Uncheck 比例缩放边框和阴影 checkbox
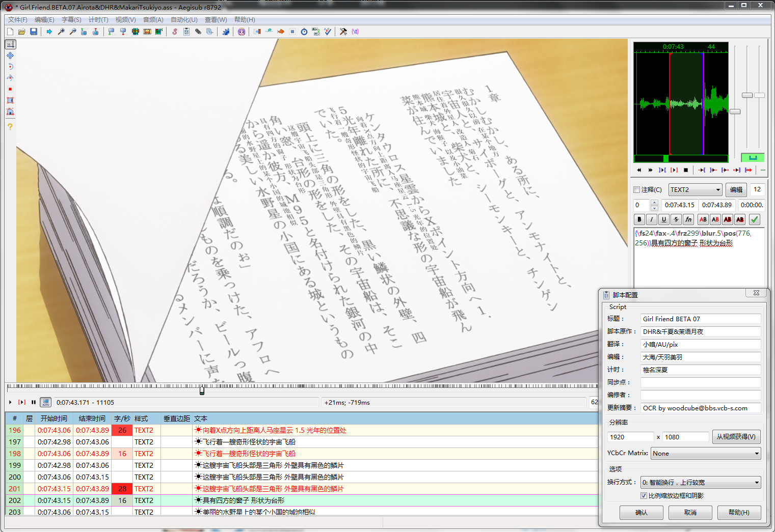Screen dimensions: 775x532 [644, 495]
